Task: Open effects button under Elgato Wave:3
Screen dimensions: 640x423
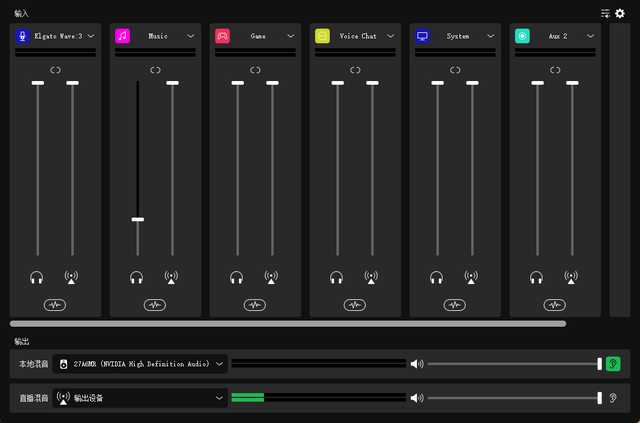Action: [55, 305]
